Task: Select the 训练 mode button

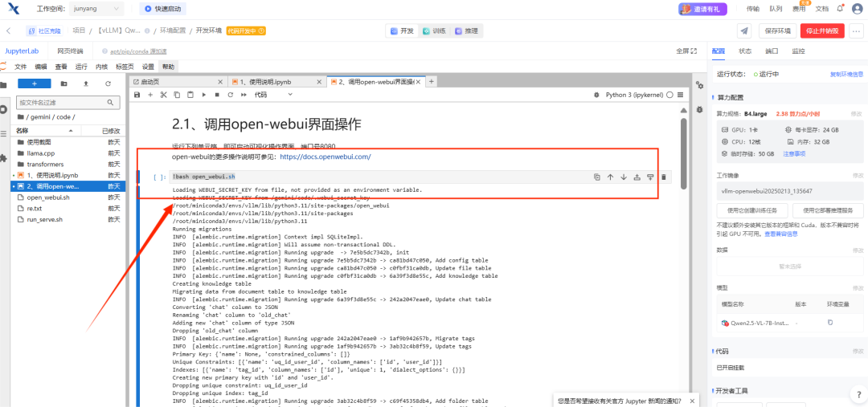Action: (x=434, y=31)
